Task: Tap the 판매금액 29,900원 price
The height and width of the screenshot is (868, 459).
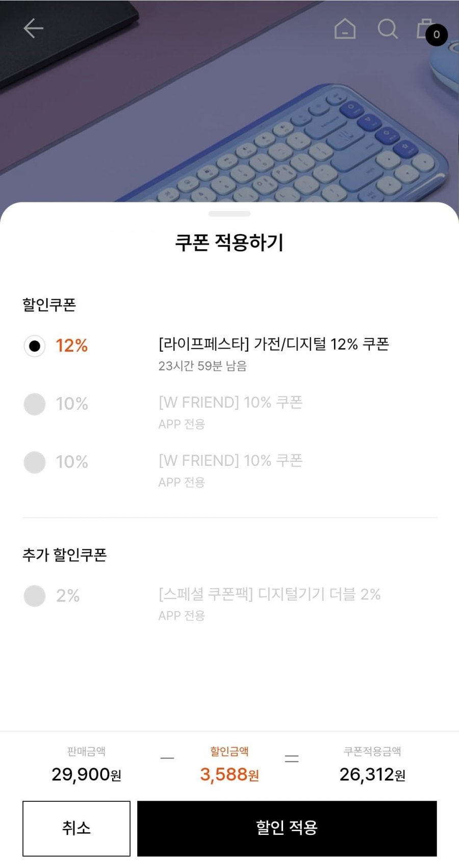Action: [86, 774]
